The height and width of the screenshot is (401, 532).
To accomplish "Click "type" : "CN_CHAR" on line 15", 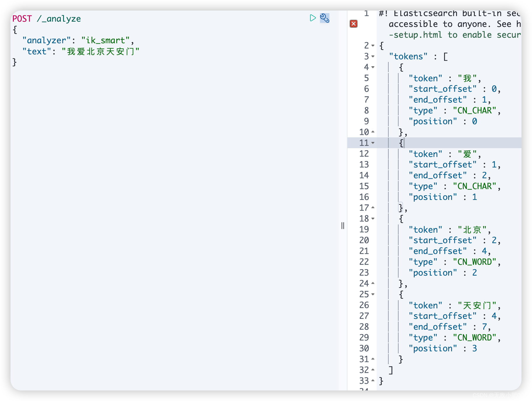I will pyautogui.click(x=455, y=186).
